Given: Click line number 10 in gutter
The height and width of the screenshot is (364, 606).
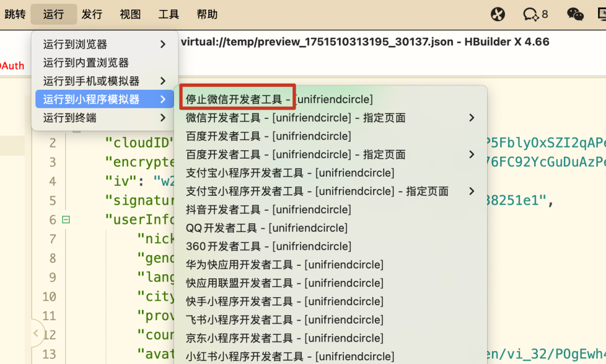Looking at the screenshot, I should click(49, 297).
